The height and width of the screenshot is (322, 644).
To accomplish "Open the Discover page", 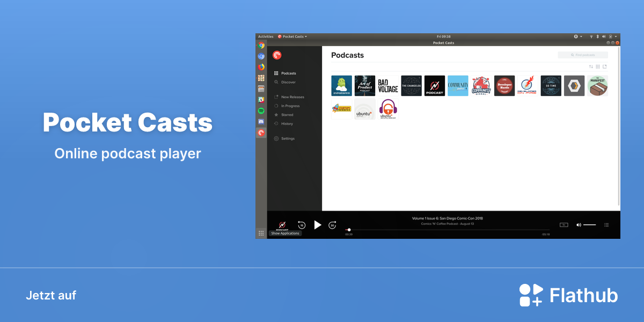I will pos(285,82).
